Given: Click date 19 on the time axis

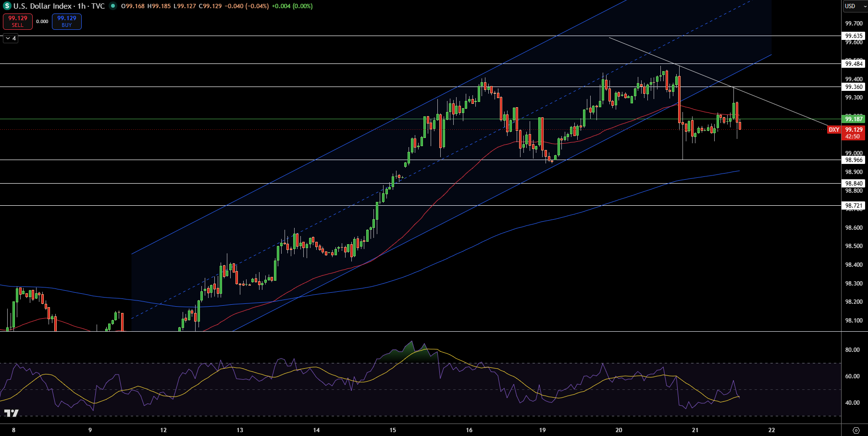Looking at the screenshot, I should (x=543, y=430).
